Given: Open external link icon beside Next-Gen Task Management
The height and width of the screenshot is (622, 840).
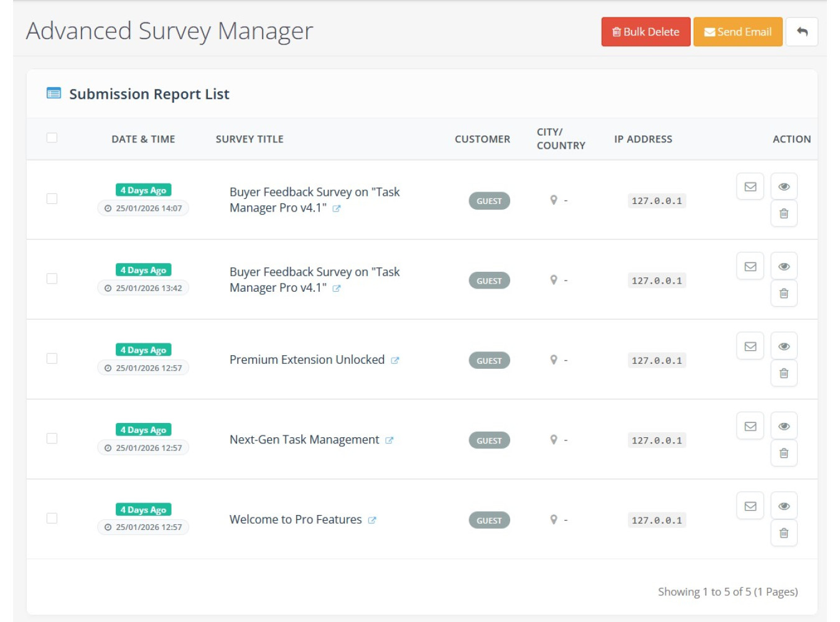Looking at the screenshot, I should [x=390, y=440].
